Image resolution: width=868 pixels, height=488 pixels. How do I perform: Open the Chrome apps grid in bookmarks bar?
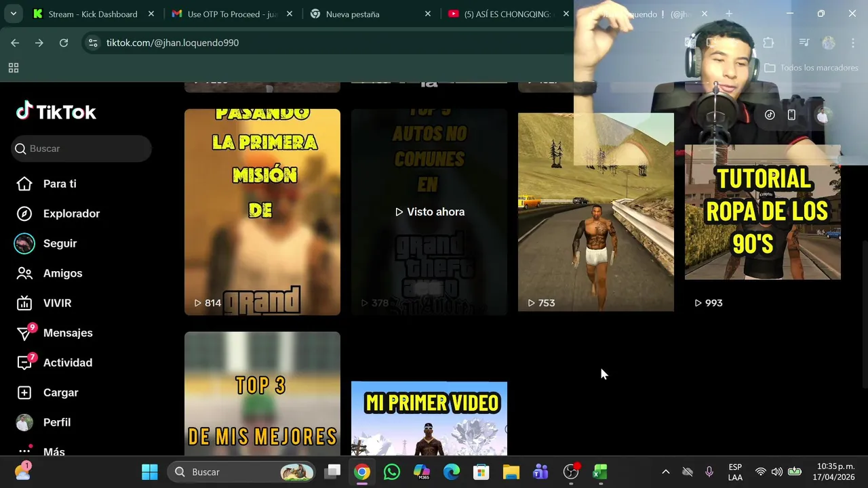14,68
